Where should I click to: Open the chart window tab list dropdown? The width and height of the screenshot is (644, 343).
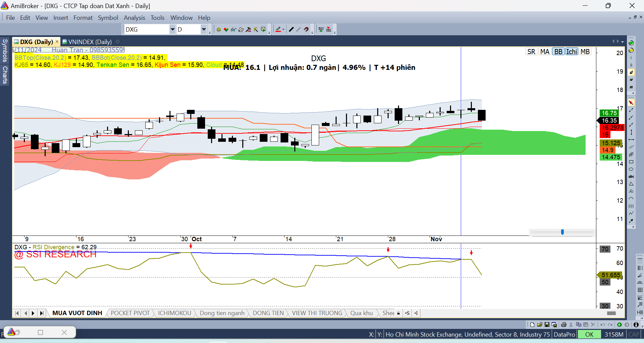click(623, 42)
